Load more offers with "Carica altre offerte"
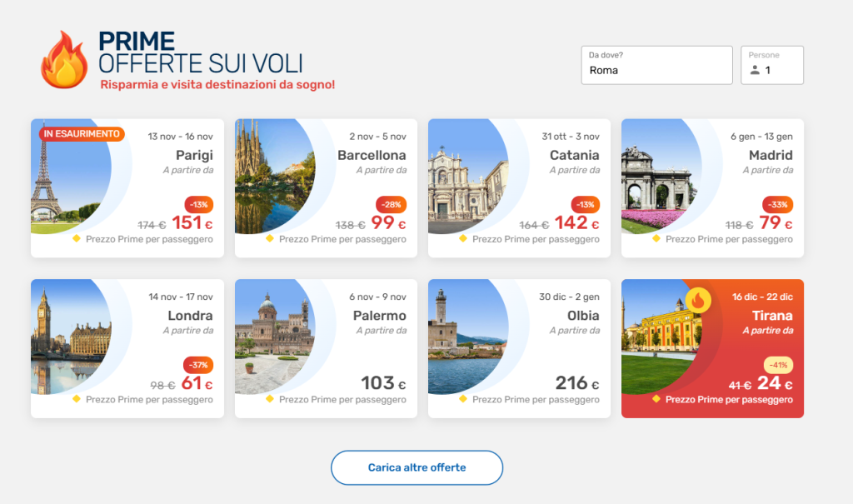 coord(417,467)
